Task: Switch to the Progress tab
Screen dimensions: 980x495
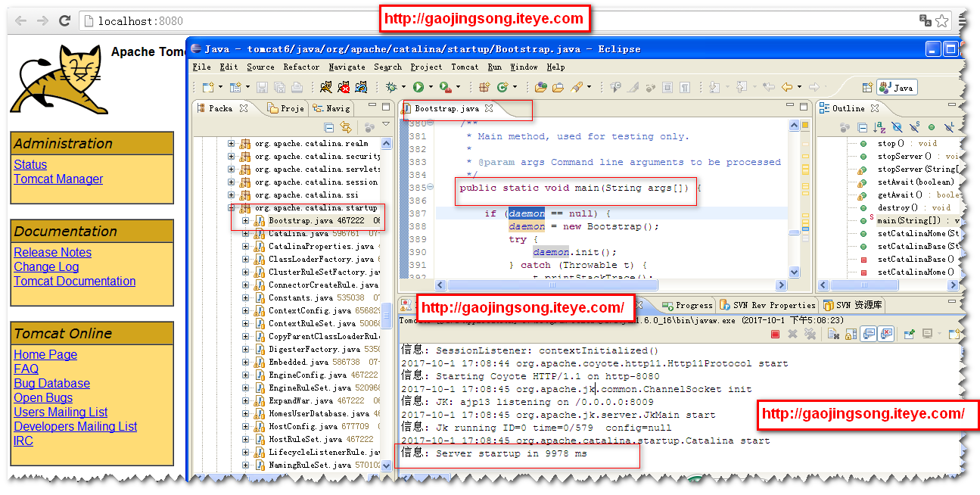Action: [688, 305]
